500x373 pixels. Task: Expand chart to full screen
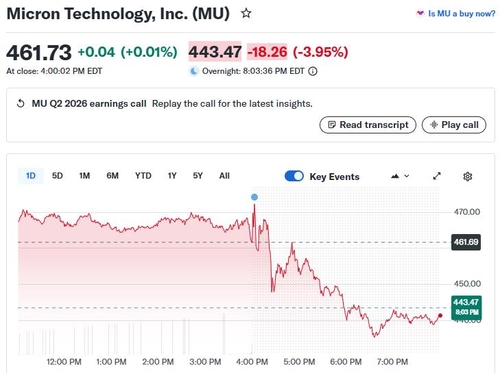437,176
